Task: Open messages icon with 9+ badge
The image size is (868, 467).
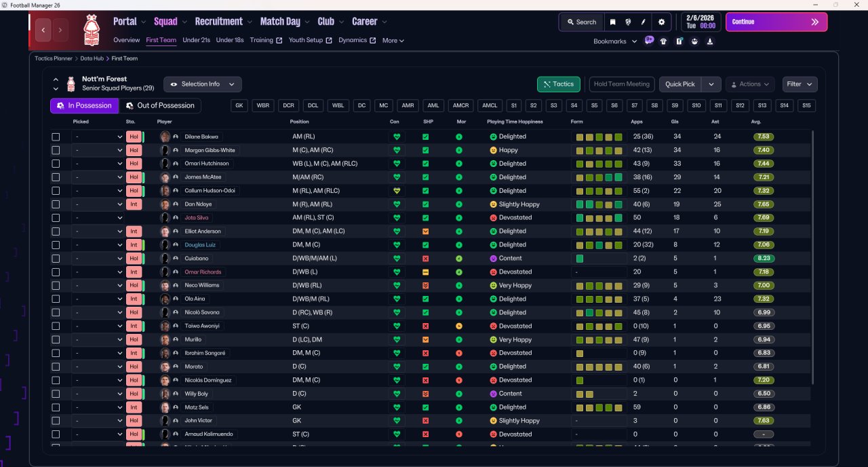Action: pos(649,41)
